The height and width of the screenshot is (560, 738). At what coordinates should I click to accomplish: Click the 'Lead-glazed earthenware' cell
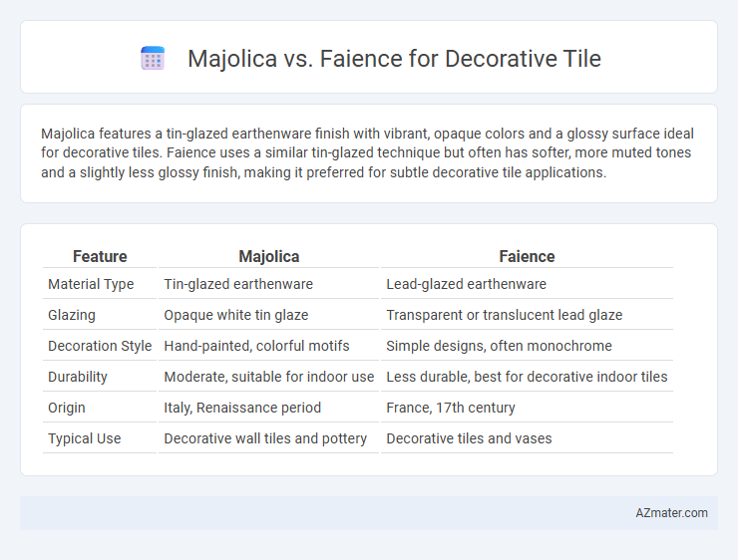[x=527, y=284]
